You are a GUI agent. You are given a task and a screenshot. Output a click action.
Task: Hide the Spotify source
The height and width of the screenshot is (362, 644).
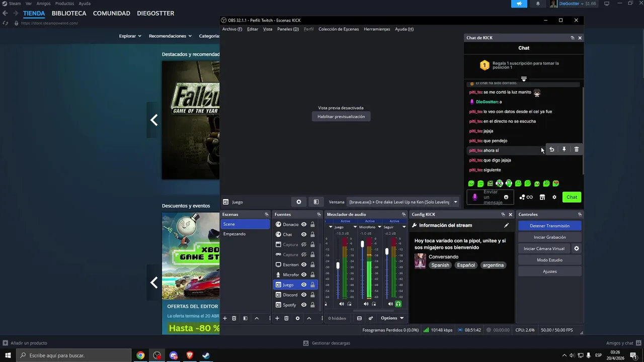tap(304, 305)
